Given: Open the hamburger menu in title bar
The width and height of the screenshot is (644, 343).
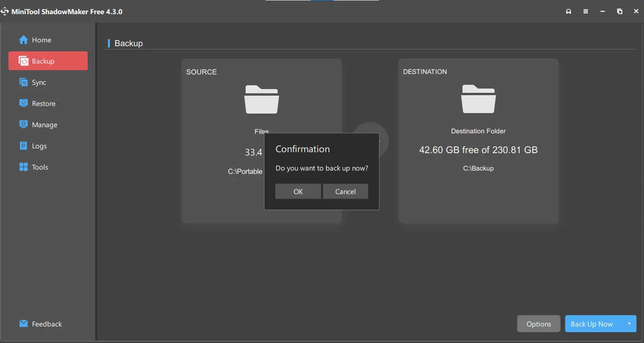Looking at the screenshot, I should click(x=586, y=11).
